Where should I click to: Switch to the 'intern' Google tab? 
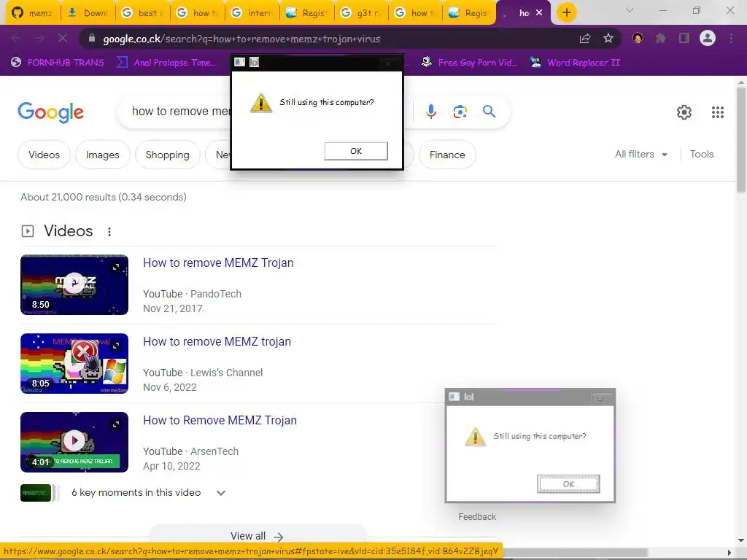(x=252, y=13)
